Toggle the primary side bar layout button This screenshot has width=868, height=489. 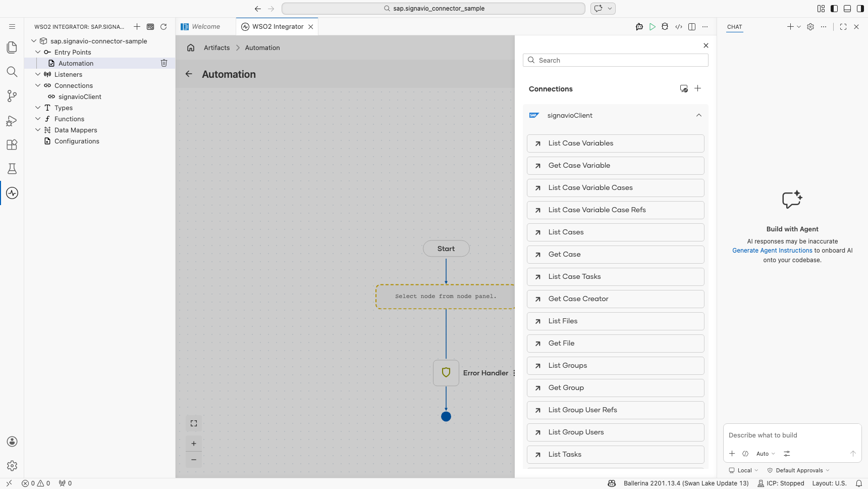tap(834, 9)
